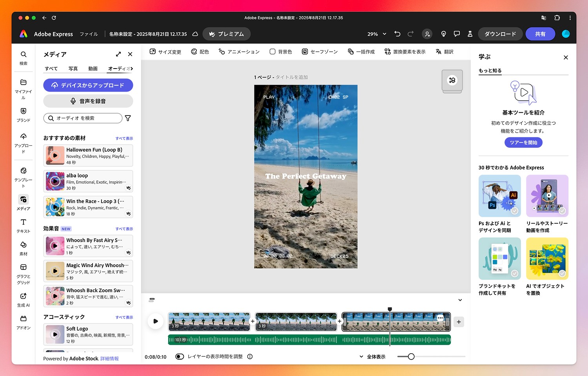The width and height of the screenshot is (588, 376).
Task: Play the Halloween Fun (Loop B) preview
Action: pyautogui.click(x=55, y=155)
